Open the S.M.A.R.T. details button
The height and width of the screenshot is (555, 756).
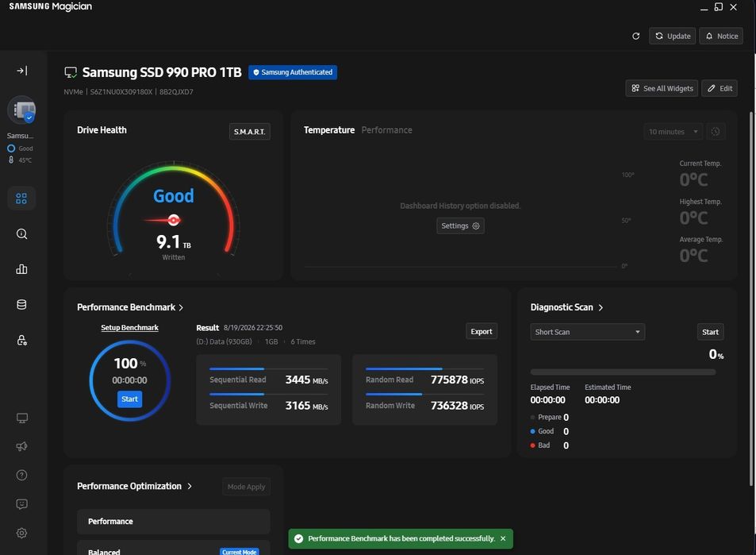pos(249,132)
